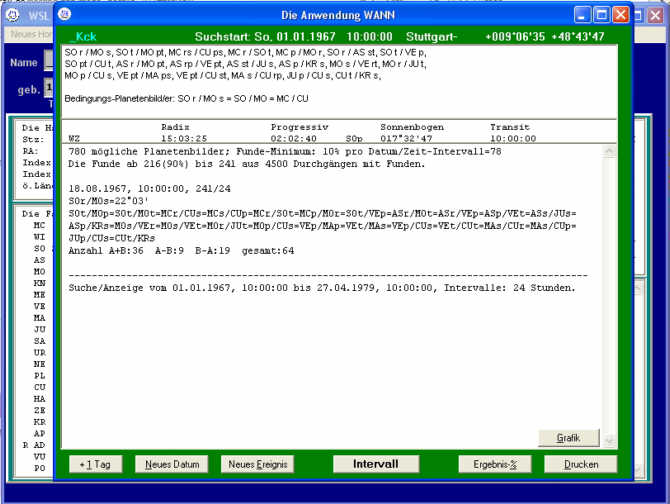Close the Die Anwendung WANN window
Screen dimensions: 670x504
pos(620,15)
